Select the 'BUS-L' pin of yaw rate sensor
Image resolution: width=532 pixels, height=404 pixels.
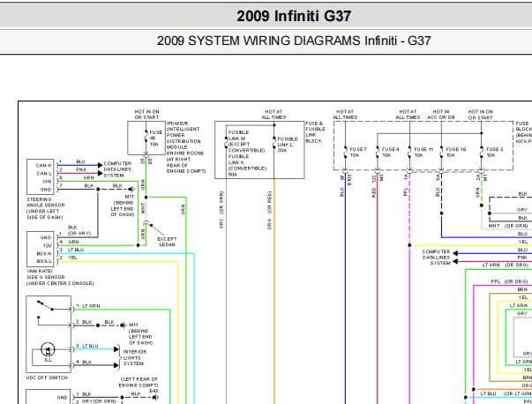pyautogui.click(x=44, y=261)
